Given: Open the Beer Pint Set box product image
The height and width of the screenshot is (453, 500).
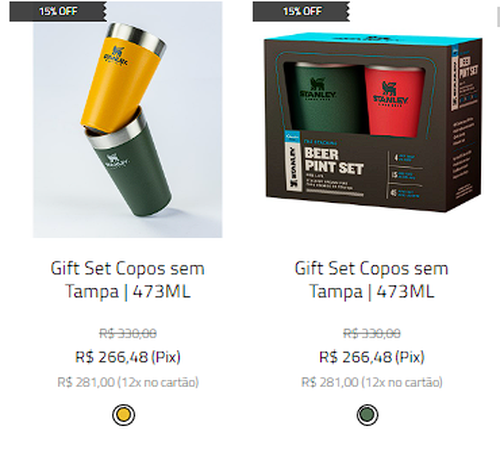Looking at the screenshot, I should coord(373,122).
